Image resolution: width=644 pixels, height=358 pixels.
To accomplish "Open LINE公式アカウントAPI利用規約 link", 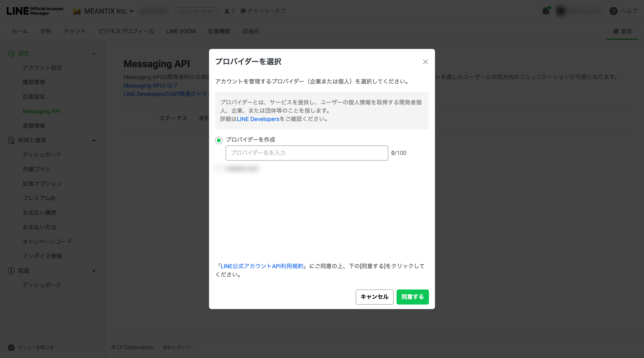I will pos(262,266).
